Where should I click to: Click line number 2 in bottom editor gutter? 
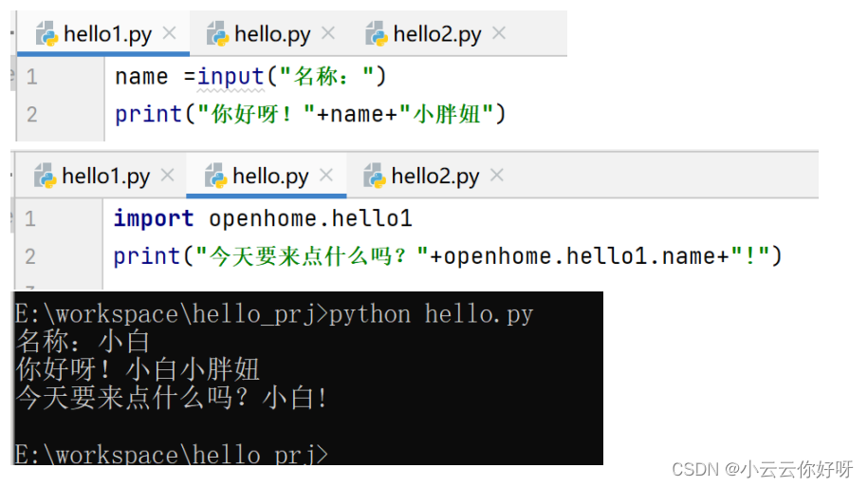[30, 256]
